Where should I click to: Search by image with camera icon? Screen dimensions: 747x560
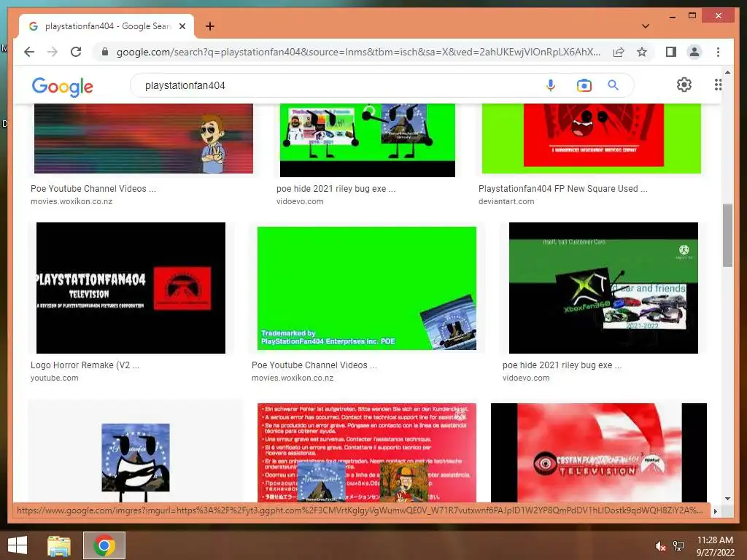click(584, 85)
